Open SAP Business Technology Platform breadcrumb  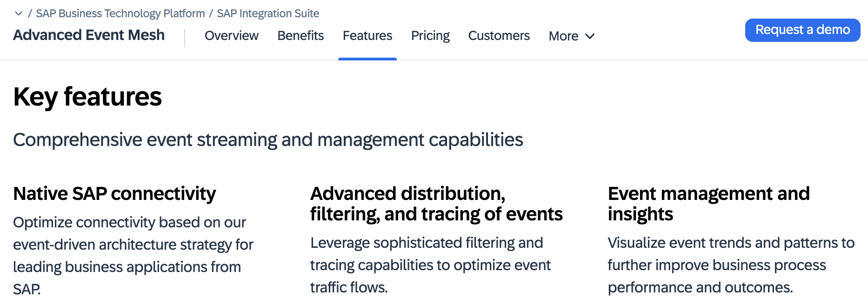coord(120,13)
